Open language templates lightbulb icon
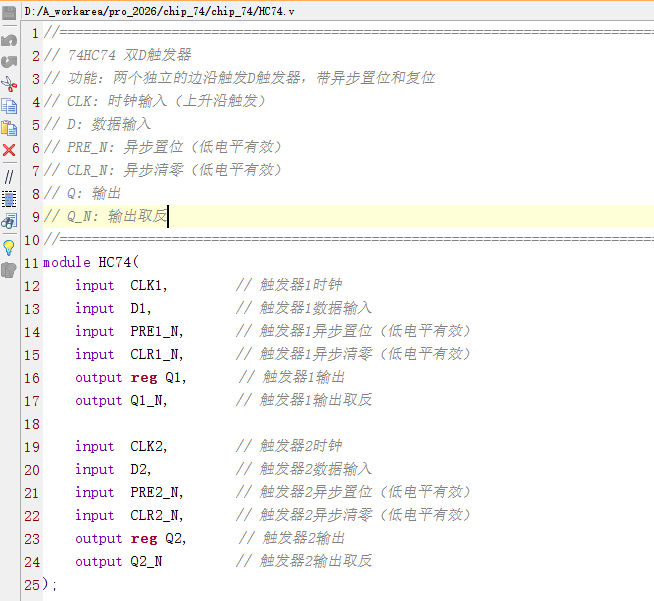654x601 pixels. coord(9,248)
